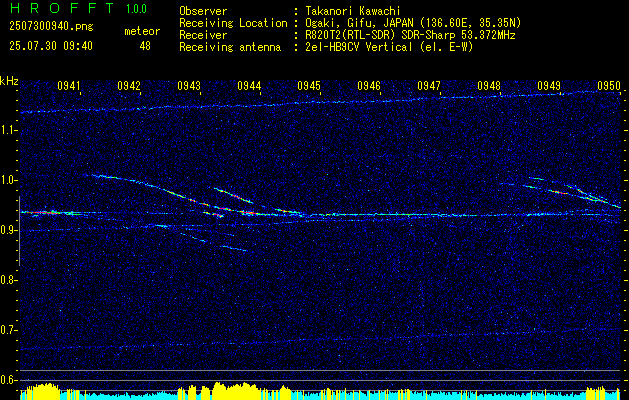Click the 0947 time marker
This screenshot has height=400, width=629.
point(429,85)
